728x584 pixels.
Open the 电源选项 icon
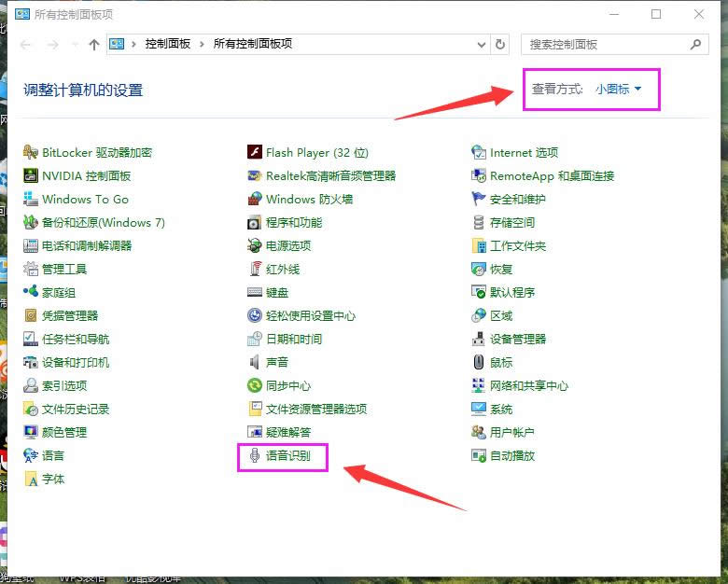point(255,245)
